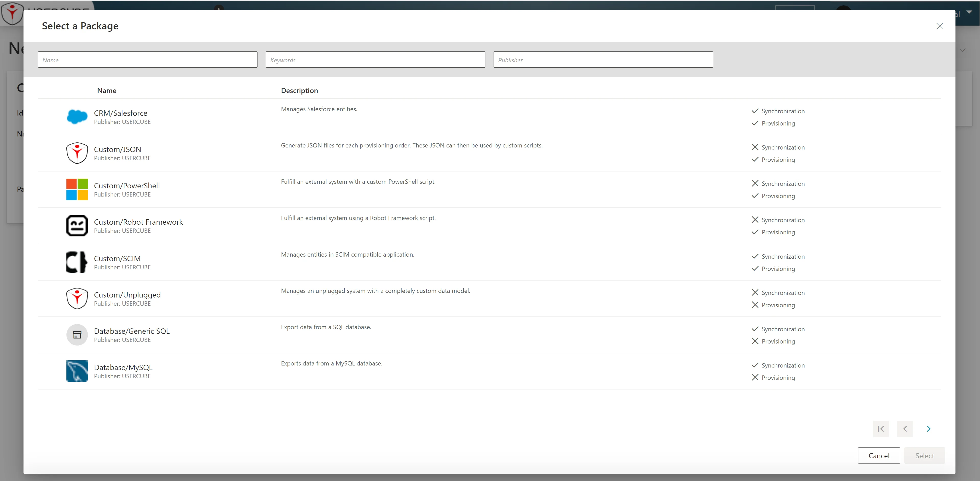This screenshot has height=481, width=980.
Task: Click Provisioning X mark for Custom/Unplugged
Action: click(x=755, y=305)
